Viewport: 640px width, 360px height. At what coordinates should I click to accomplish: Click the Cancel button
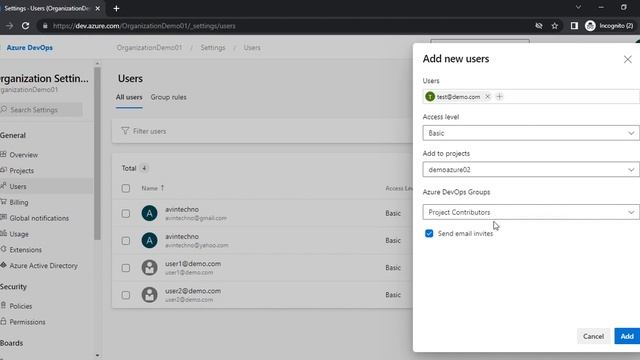(593, 336)
